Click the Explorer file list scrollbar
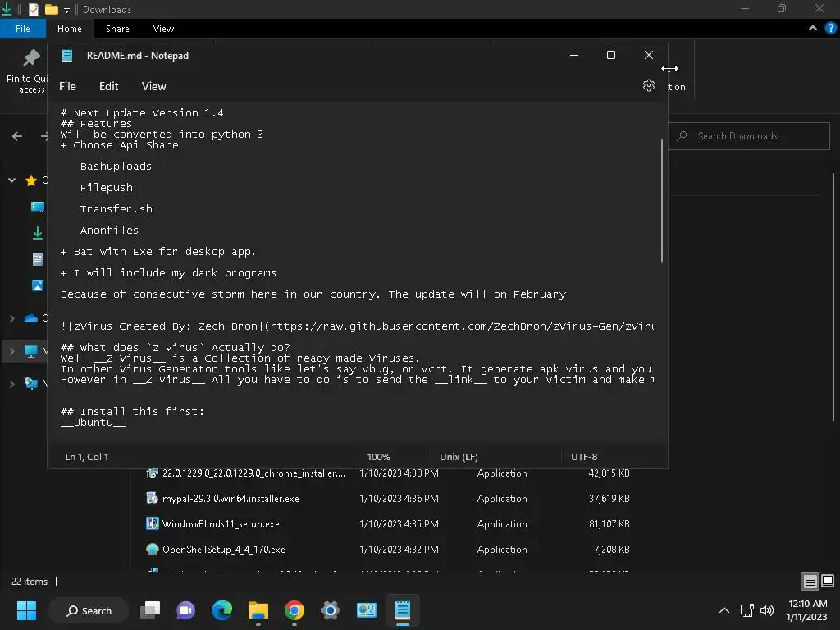This screenshot has height=630, width=840. [833, 296]
